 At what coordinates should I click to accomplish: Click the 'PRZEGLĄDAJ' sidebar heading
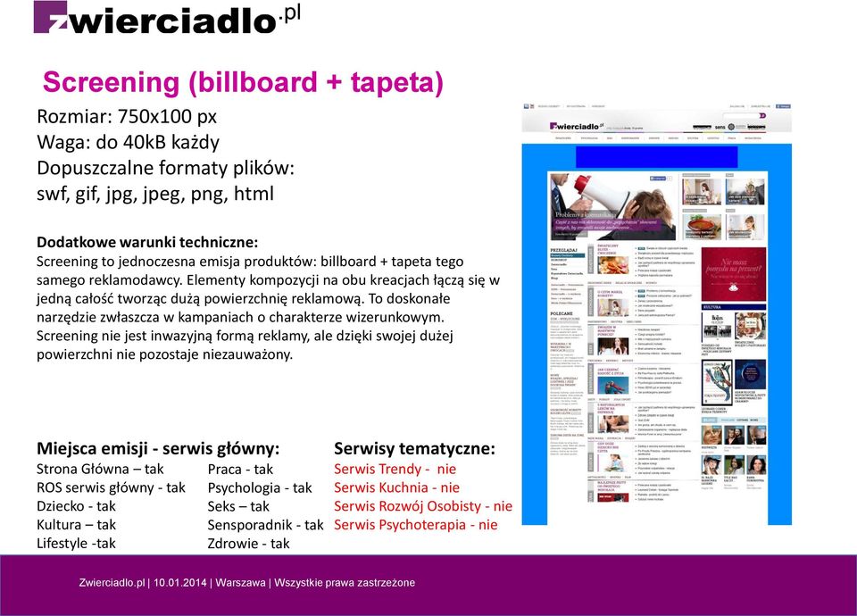click(563, 250)
